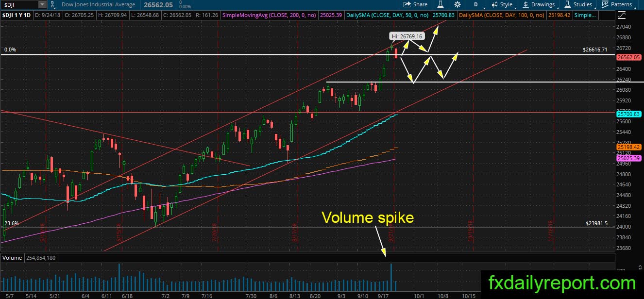Click DailySMA (CLOSE, DAY, 100, 0, no) label
The width and height of the screenshot is (644, 299).
point(503,16)
